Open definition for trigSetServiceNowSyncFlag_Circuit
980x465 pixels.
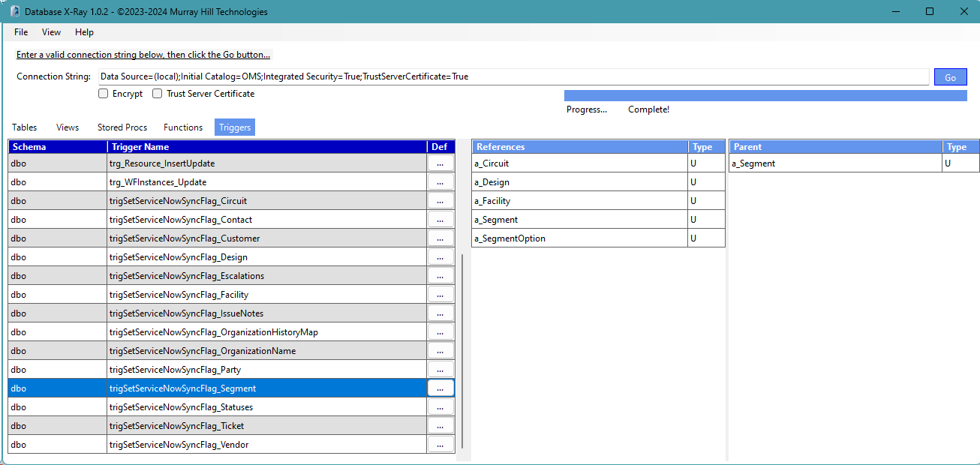point(440,200)
